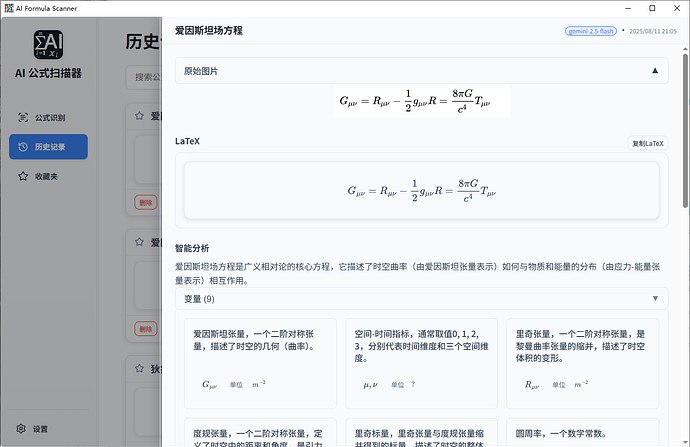The image size is (690, 447).
Task: Maximize the AI Formula Scanner window
Action: (x=652, y=8)
